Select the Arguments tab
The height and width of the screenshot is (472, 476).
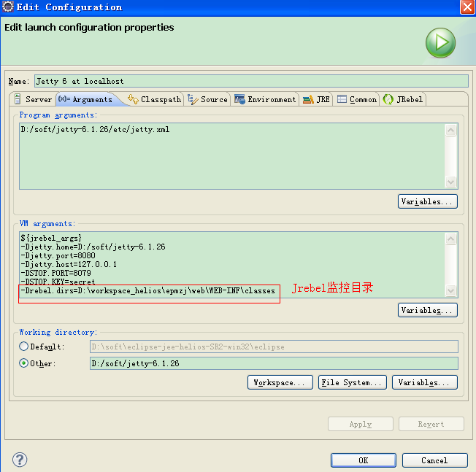point(90,99)
